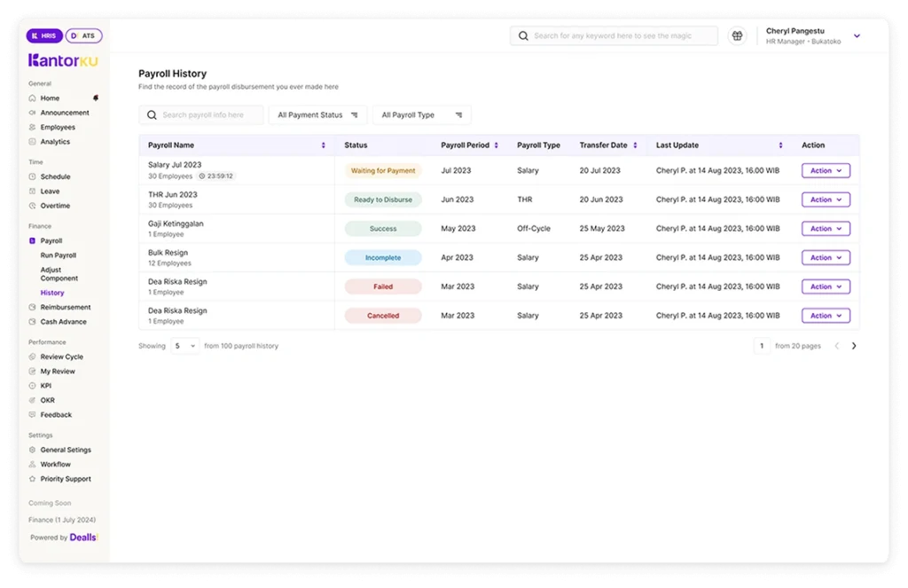Select the Schedule icon under Time
This screenshot has height=588, width=908.
[32, 176]
